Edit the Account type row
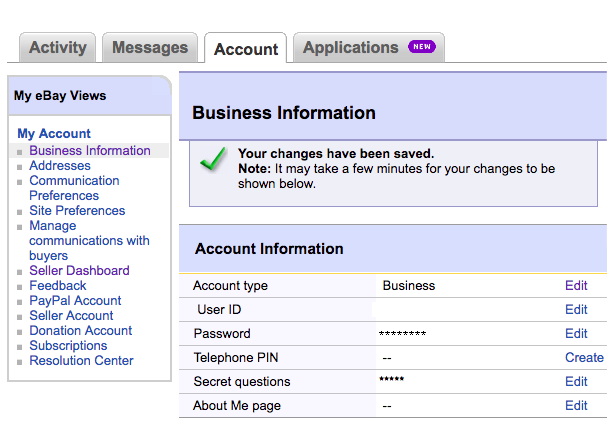This screenshot has width=607, height=423. pos(576,286)
